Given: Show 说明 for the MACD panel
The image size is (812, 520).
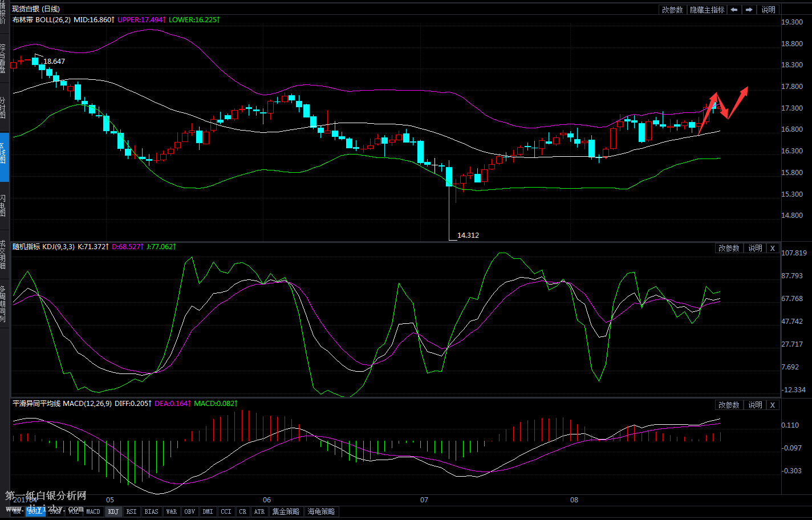Looking at the screenshot, I should click(755, 405).
